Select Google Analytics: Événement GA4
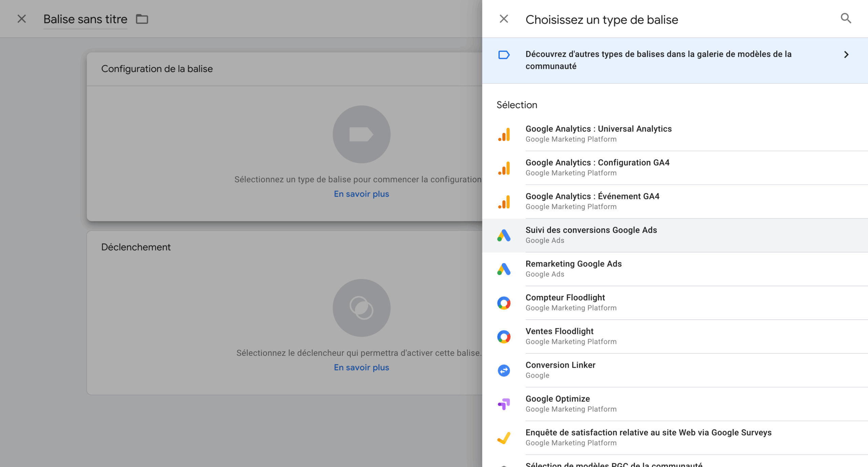868x467 pixels. coord(592,201)
